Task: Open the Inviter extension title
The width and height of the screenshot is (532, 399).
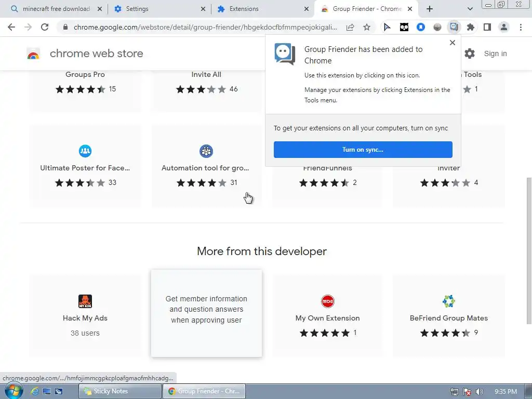Action: click(x=448, y=169)
